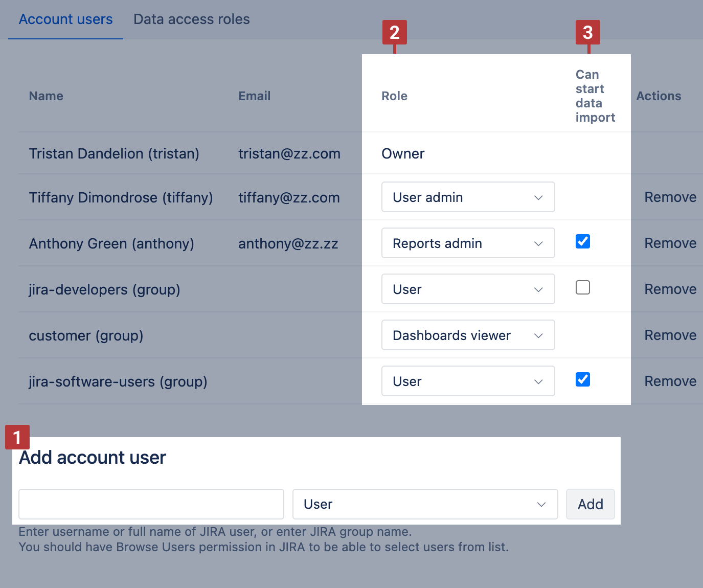The width and height of the screenshot is (703, 588).
Task: Open the Data access roles tab
Action: tap(191, 19)
